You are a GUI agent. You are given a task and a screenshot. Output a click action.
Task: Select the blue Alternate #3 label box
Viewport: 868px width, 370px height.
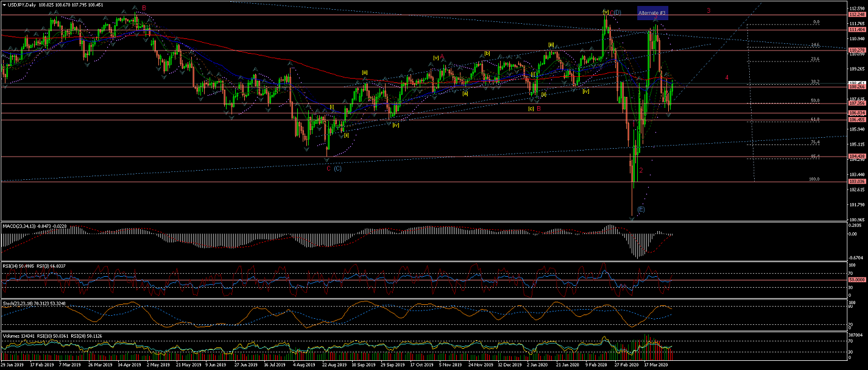652,13
